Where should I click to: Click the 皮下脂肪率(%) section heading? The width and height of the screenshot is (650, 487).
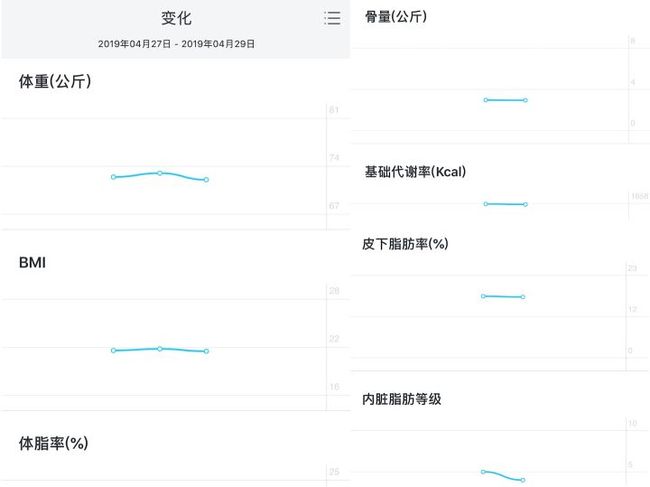405,244
